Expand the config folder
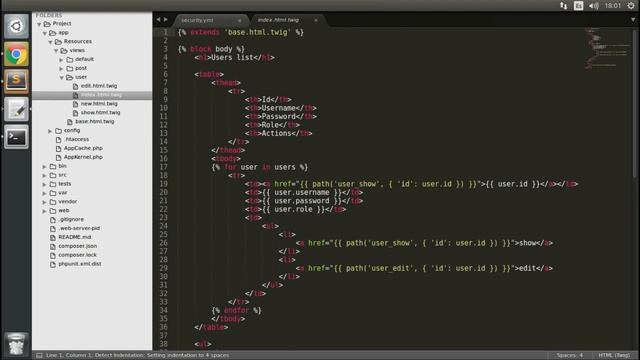This screenshot has height=360, width=640. click(x=50, y=131)
